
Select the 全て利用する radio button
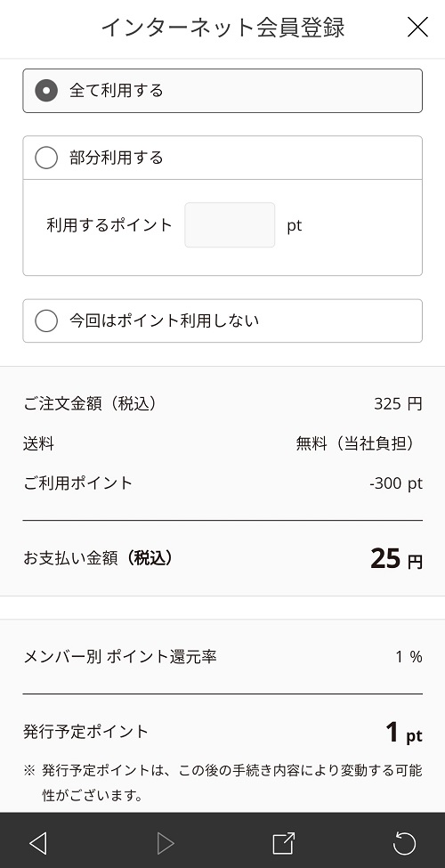coord(46,90)
